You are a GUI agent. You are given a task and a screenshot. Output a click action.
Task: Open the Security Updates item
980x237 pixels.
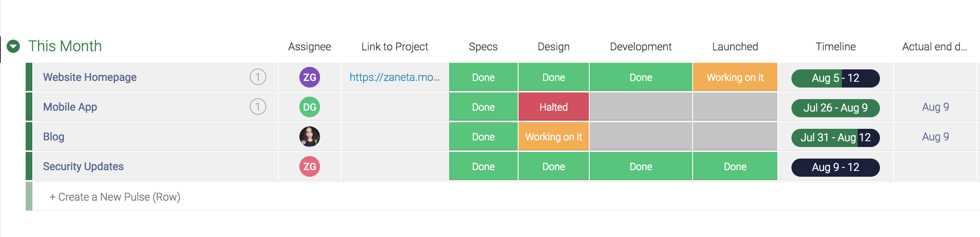pos(83,166)
